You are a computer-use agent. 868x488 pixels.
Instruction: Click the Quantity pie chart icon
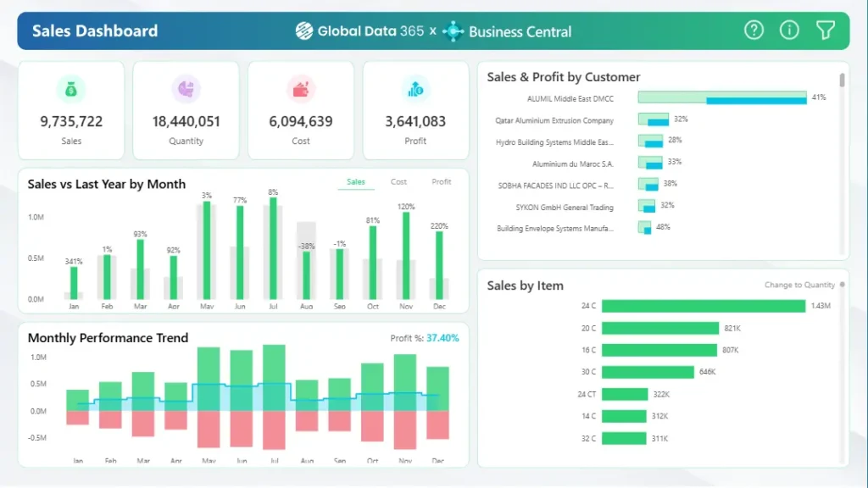click(186, 89)
